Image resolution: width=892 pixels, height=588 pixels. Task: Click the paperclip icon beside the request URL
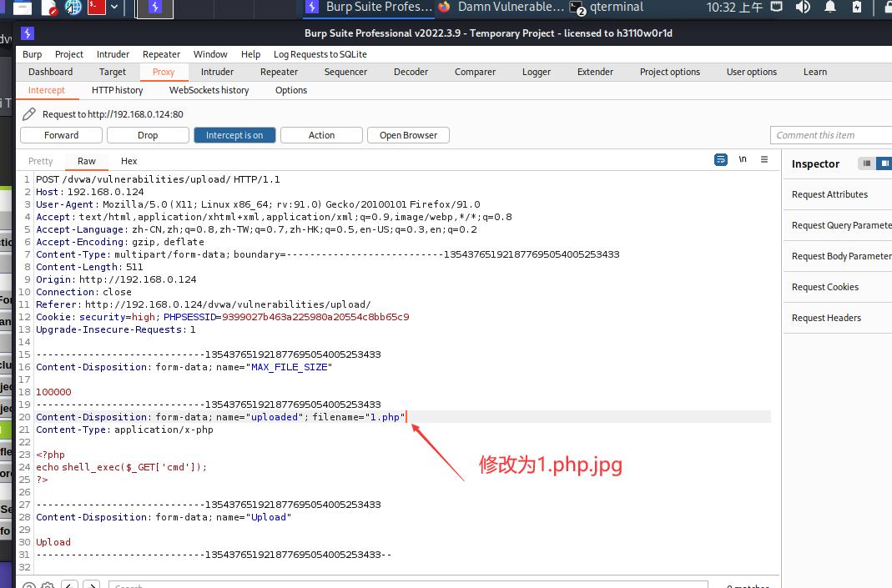coord(28,113)
